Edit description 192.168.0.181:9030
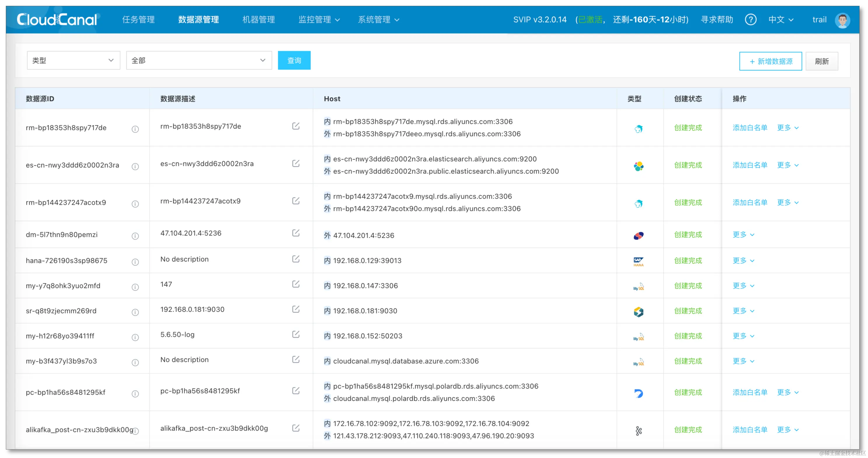Image resolution: width=868 pixels, height=458 pixels. pyautogui.click(x=295, y=309)
